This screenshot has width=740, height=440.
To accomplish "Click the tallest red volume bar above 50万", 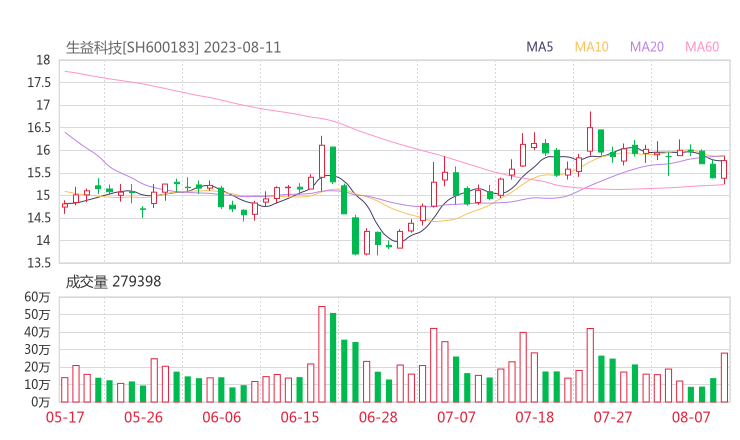I will (322, 354).
